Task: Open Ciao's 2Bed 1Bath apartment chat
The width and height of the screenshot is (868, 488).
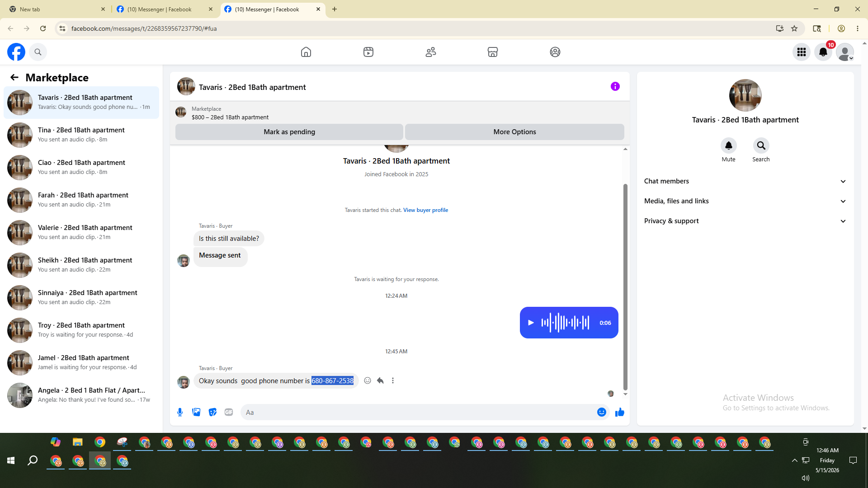Action: click(x=81, y=168)
